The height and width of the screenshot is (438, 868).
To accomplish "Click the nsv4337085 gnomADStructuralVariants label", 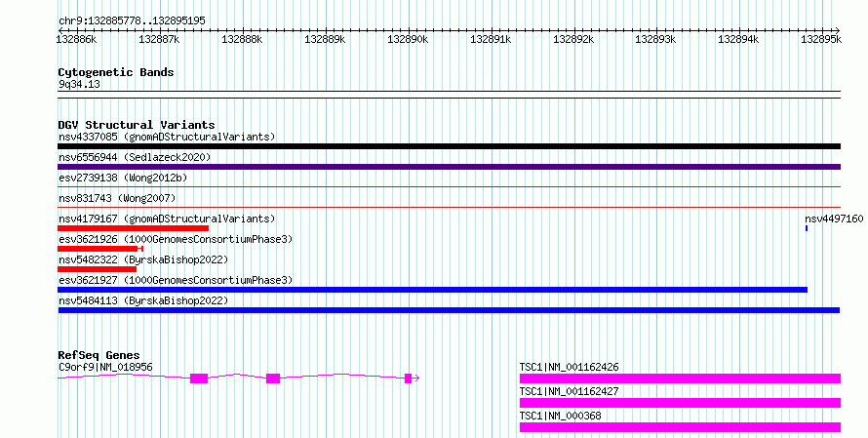I will pyautogui.click(x=167, y=137).
